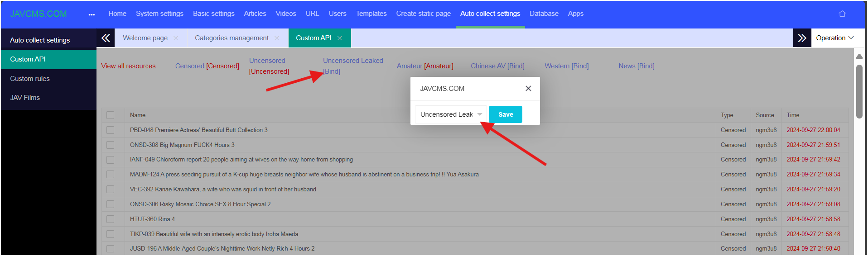Image resolution: width=868 pixels, height=256 pixels.
Task: Open the Uncensored Leak category dropdown
Action: click(x=451, y=114)
